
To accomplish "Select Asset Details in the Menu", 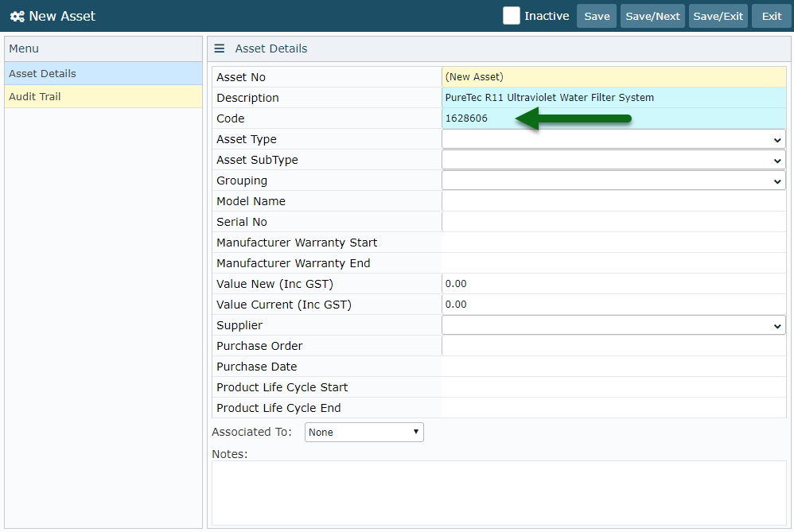I will 103,73.
